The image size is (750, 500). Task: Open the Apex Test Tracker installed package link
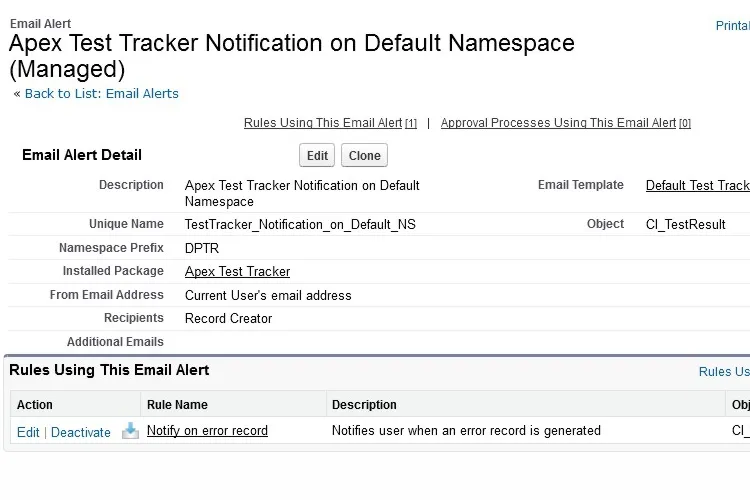[x=237, y=272]
